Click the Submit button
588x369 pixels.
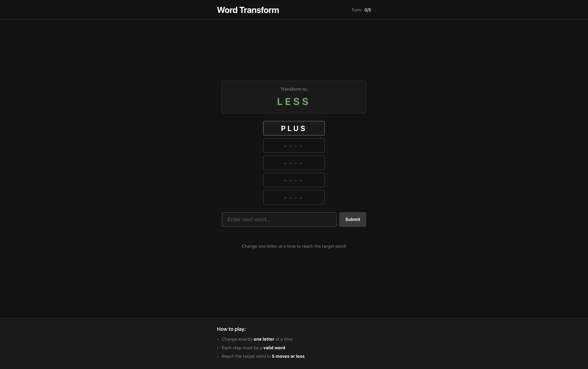tap(352, 219)
